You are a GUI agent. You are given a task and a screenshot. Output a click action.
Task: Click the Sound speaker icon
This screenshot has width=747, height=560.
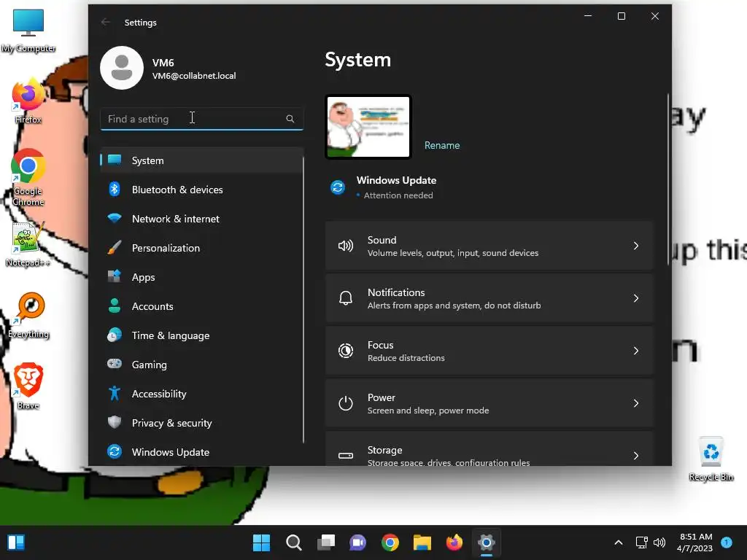[x=346, y=246]
